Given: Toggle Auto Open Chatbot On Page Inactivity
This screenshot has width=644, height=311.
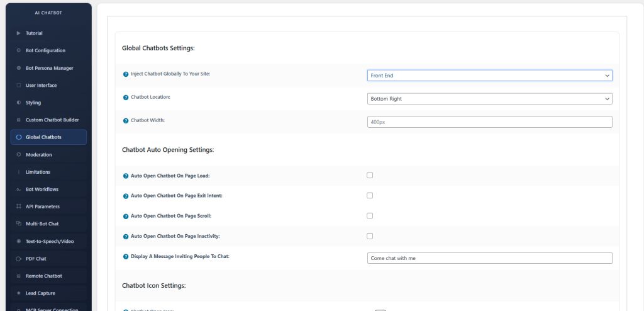Looking at the screenshot, I should pos(370,236).
